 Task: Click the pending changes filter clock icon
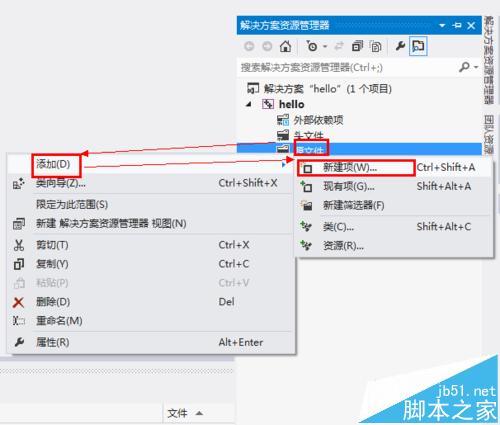[x=312, y=46]
